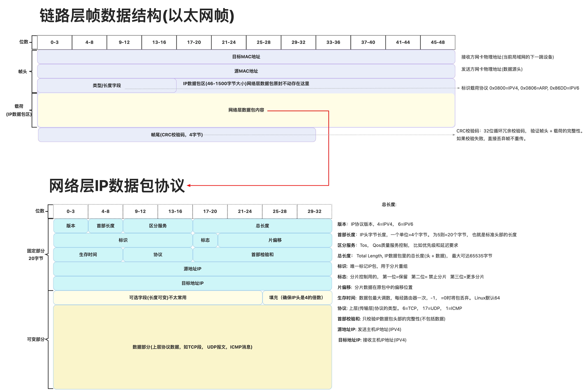Click the 29-32 cell in the IP packet row
Screen dimensions: 588x390
[x=315, y=211]
